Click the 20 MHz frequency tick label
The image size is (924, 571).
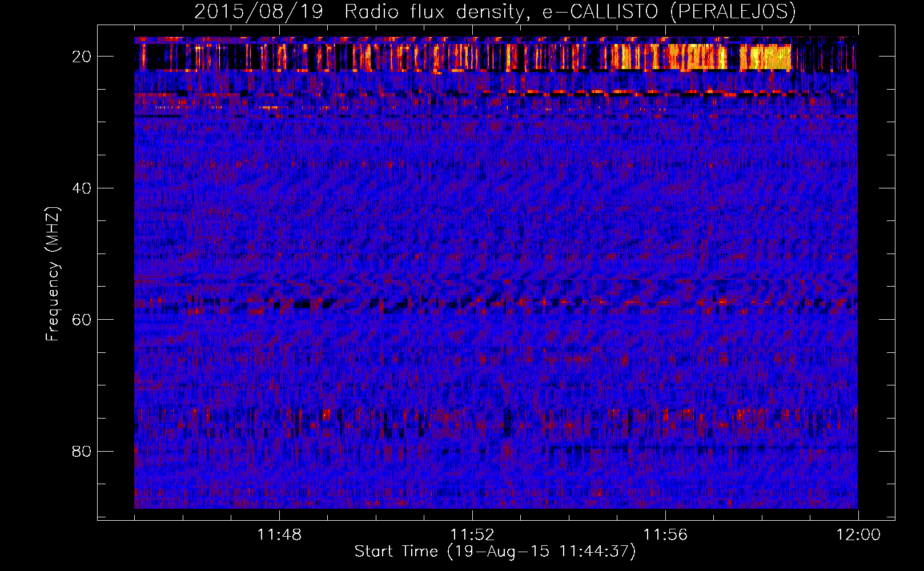82,57
